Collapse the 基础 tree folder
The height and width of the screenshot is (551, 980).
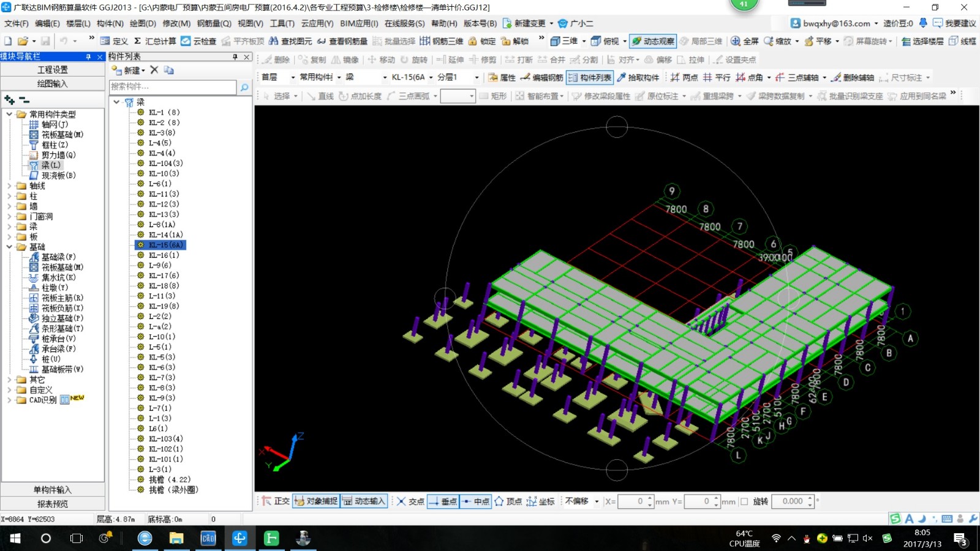[9, 247]
